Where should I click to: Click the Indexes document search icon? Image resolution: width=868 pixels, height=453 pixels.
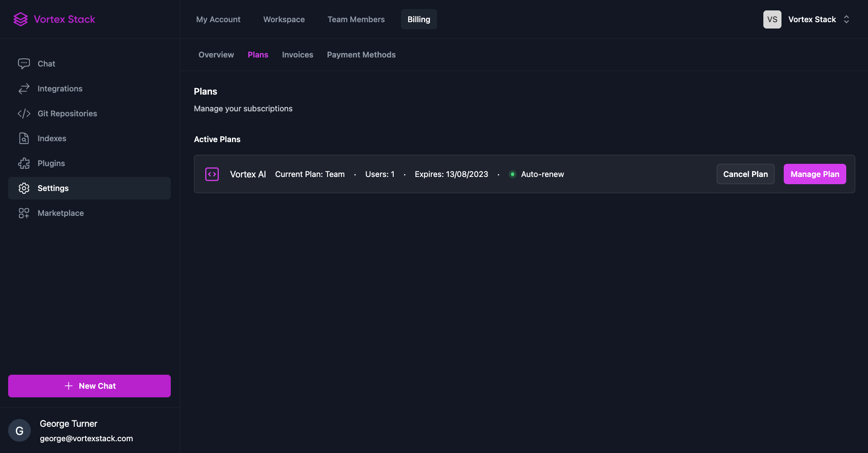tap(24, 138)
